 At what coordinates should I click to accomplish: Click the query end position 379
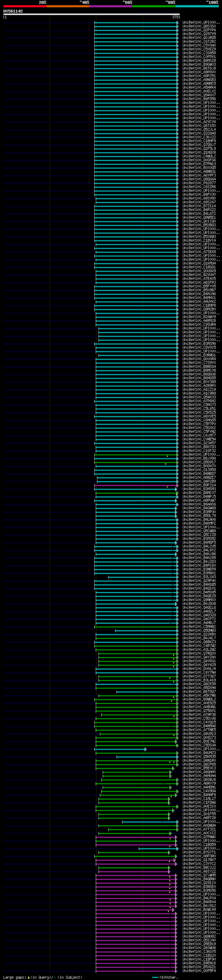click(175, 17)
